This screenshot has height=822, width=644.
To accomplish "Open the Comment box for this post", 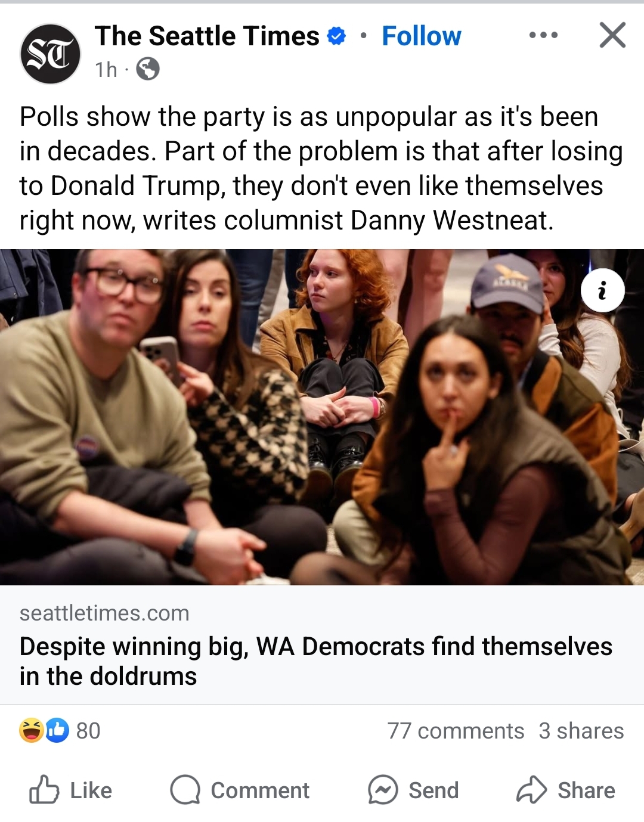I will coord(240,790).
